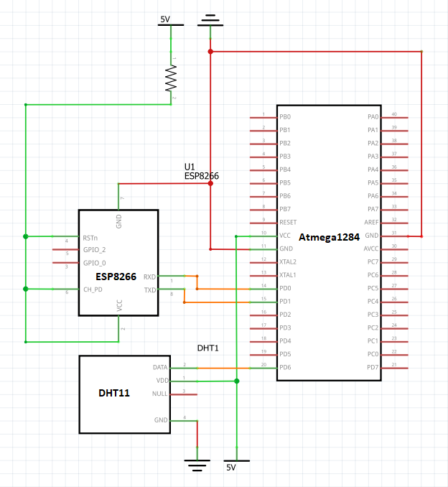
Task: Select the PA5 pin label
Action: click(373, 182)
